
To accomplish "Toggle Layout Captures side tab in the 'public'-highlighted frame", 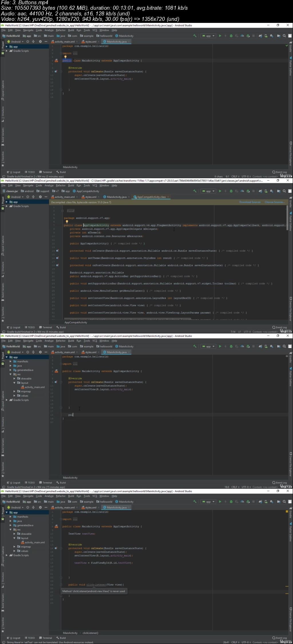I will [3, 90].
